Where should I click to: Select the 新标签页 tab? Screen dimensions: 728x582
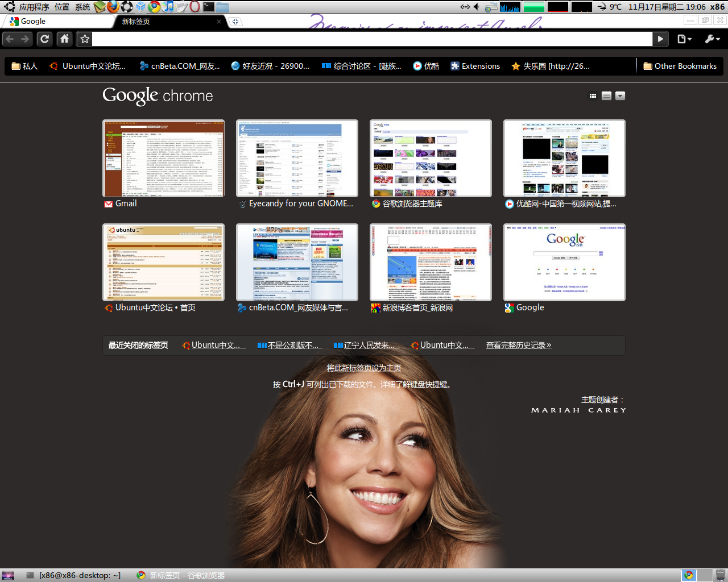tap(165, 22)
